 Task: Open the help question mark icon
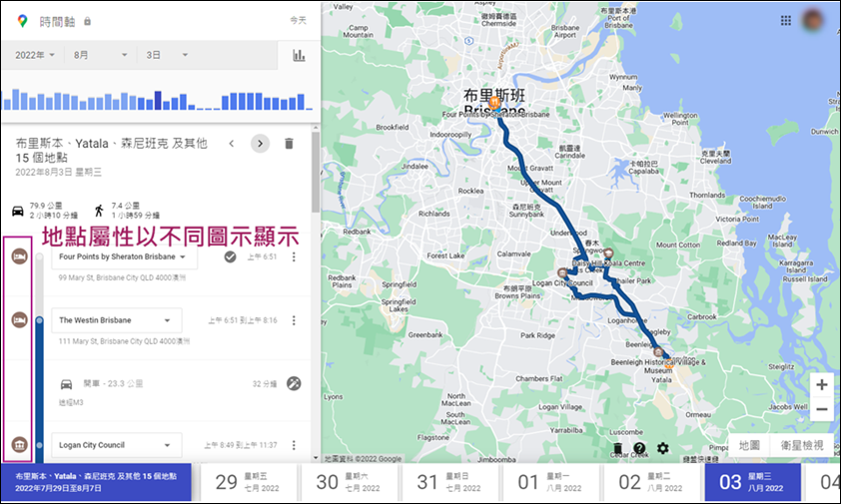(x=639, y=448)
